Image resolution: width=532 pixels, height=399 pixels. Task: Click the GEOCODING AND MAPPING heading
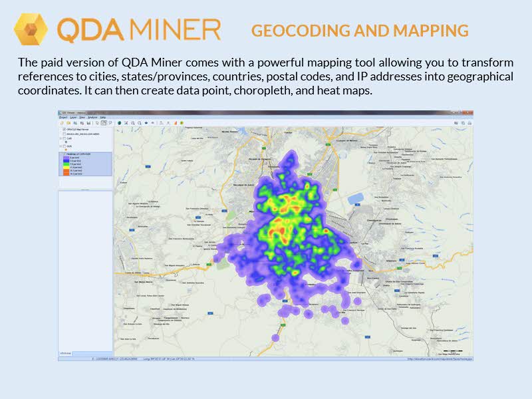coord(360,31)
